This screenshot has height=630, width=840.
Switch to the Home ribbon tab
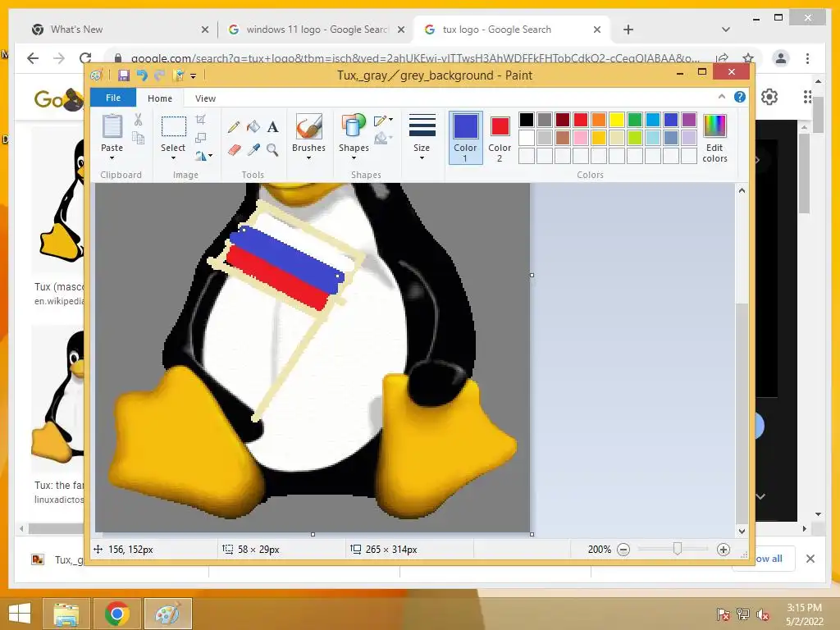[x=160, y=98]
